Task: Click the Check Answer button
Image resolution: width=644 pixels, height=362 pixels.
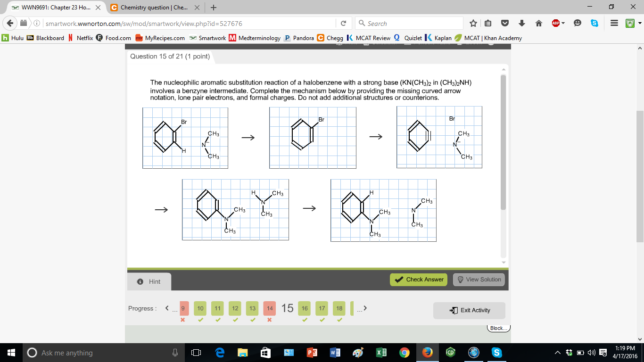Action: (419, 279)
